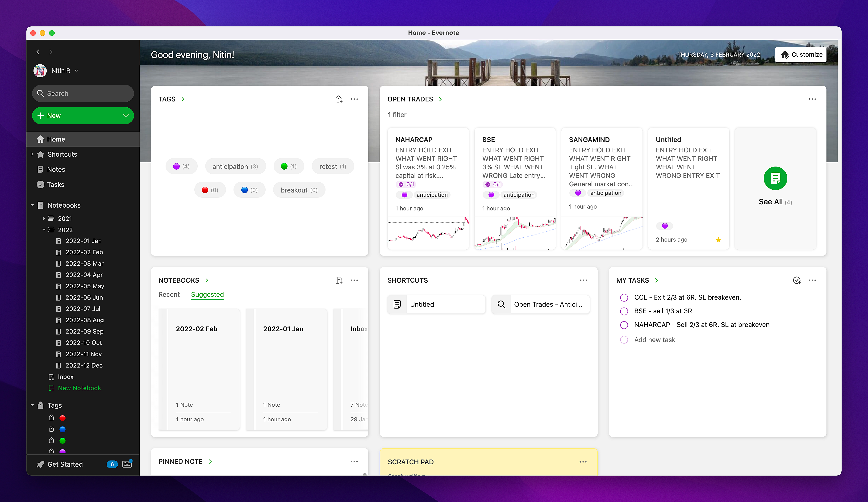This screenshot has height=502, width=868.
Task: Open the Tags widget more options menu
Action: point(354,99)
